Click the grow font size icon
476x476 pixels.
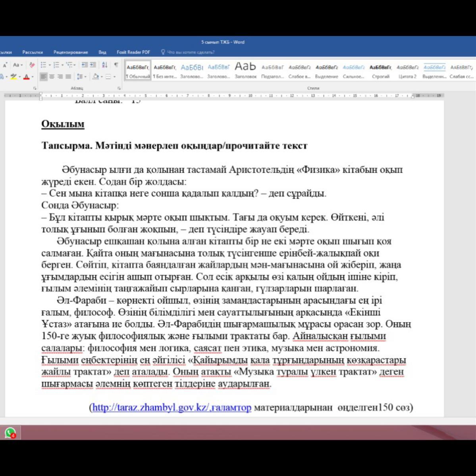[5, 65]
